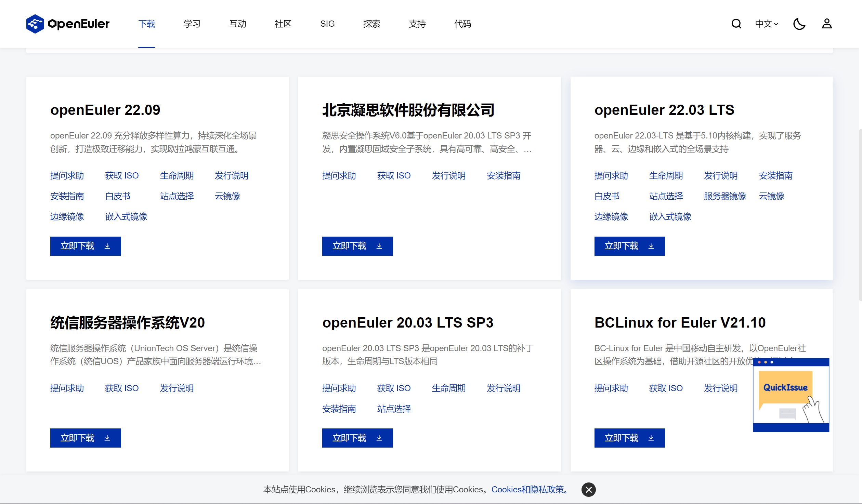862x504 pixels.
Task: Open 安装指南 under openEuler 22.09
Action: (x=67, y=196)
